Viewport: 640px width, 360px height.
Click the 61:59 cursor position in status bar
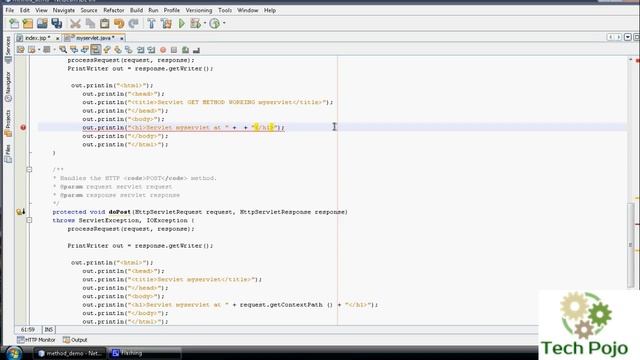tap(28, 329)
